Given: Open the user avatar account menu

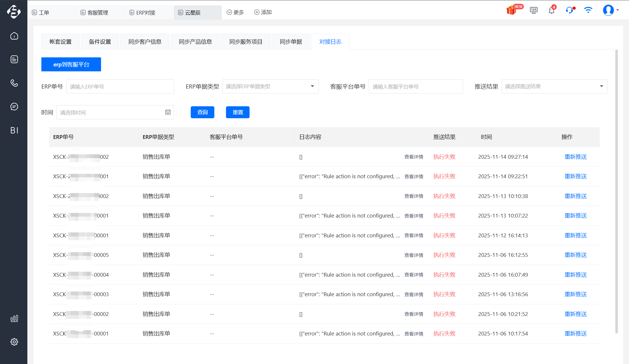Looking at the screenshot, I should click(x=609, y=10).
